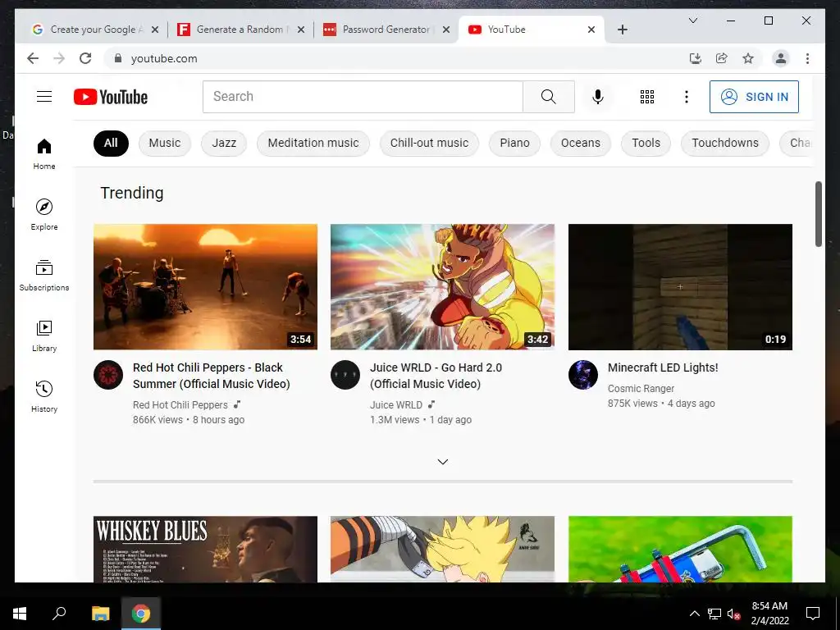This screenshot has width=840, height=630.
Task: Reload the current page
Action: pyautogui.click(x=85, y=58)
